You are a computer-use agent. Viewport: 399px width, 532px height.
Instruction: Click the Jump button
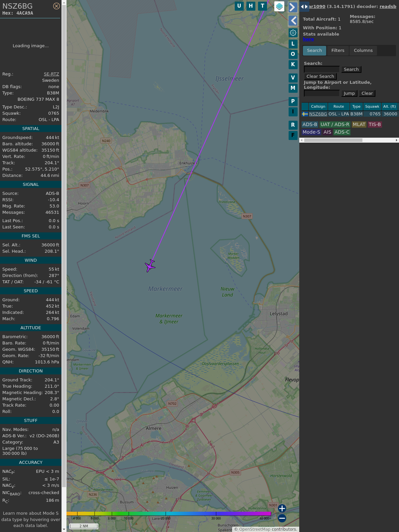point(349,93)
